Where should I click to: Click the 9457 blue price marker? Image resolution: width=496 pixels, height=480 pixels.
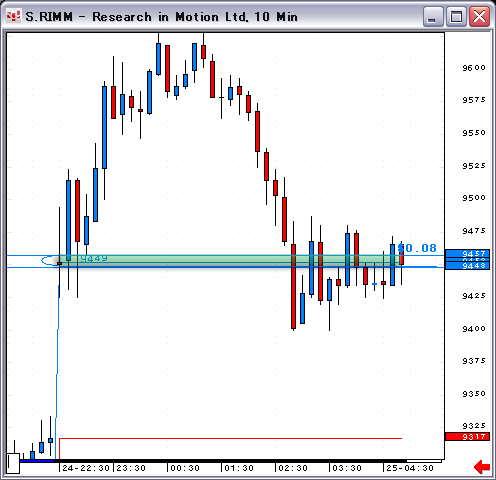click(x=467, y=254)
